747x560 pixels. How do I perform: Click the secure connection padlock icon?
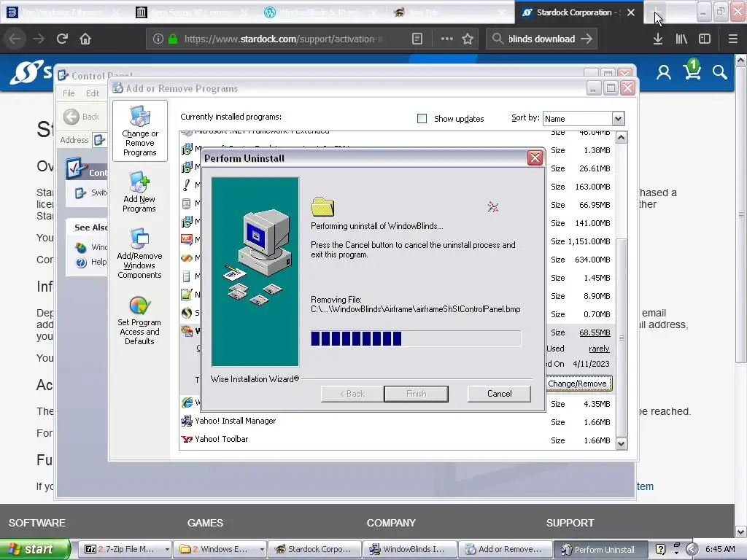pos(173,39)
